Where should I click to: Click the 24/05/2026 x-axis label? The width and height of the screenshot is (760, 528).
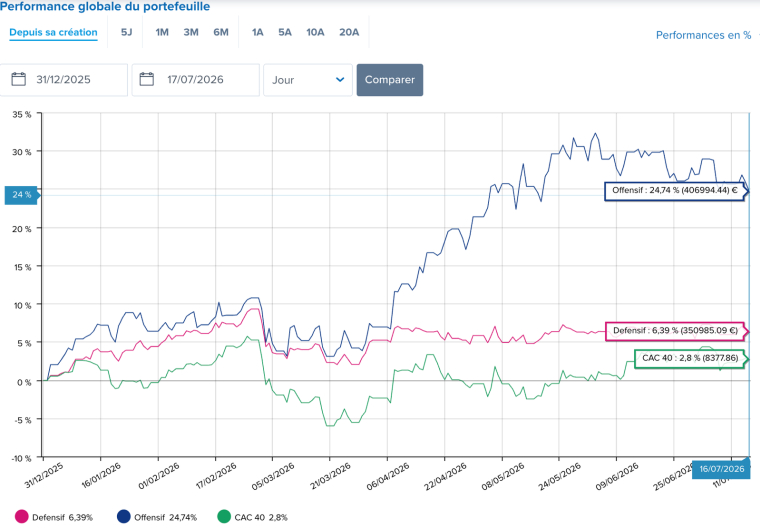click(559, 476)
